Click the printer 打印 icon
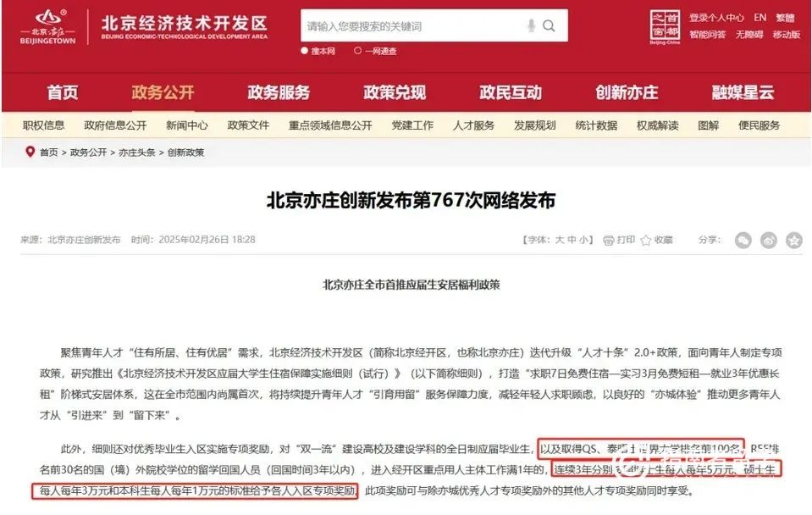 pos(609,241)
